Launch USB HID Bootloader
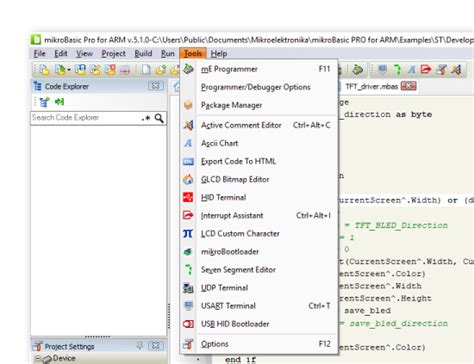Image resolution: width=474 pixels, height=364 pixels. (x=259, y=324)
